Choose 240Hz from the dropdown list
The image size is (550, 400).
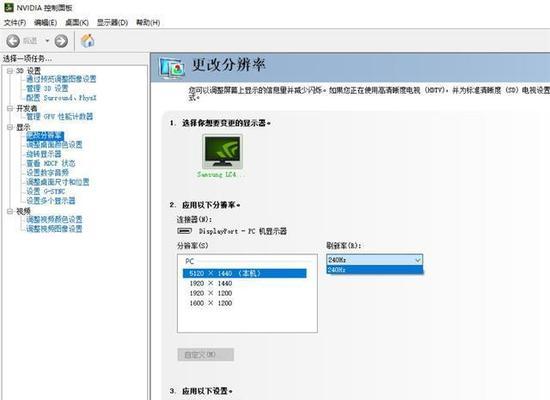(375, 269)
